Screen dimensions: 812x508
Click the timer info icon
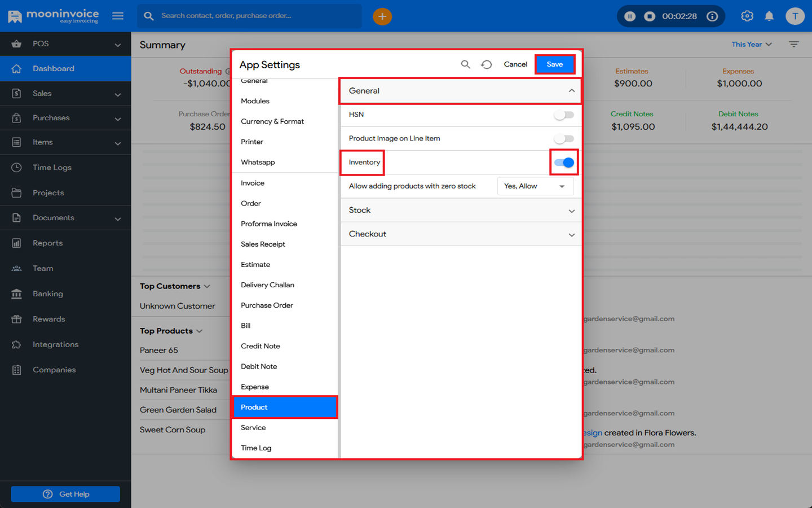[712, 16]
